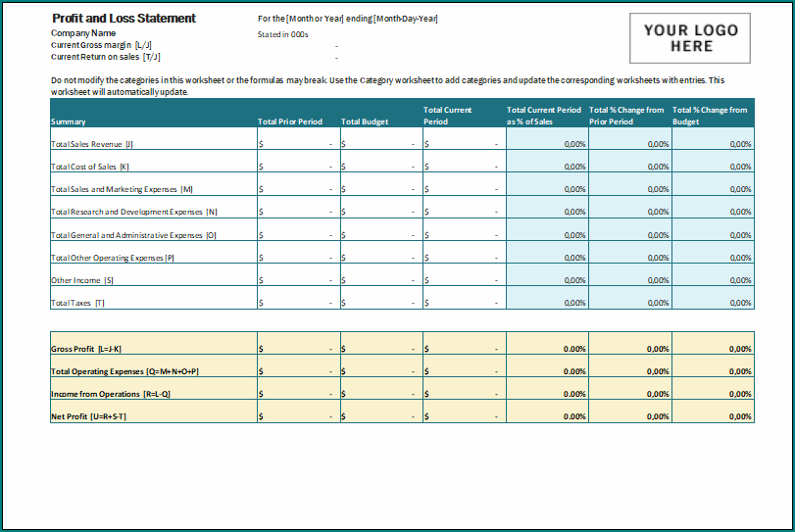Click Total Other Operating Expenses budget cell

(x=381, y=252)
